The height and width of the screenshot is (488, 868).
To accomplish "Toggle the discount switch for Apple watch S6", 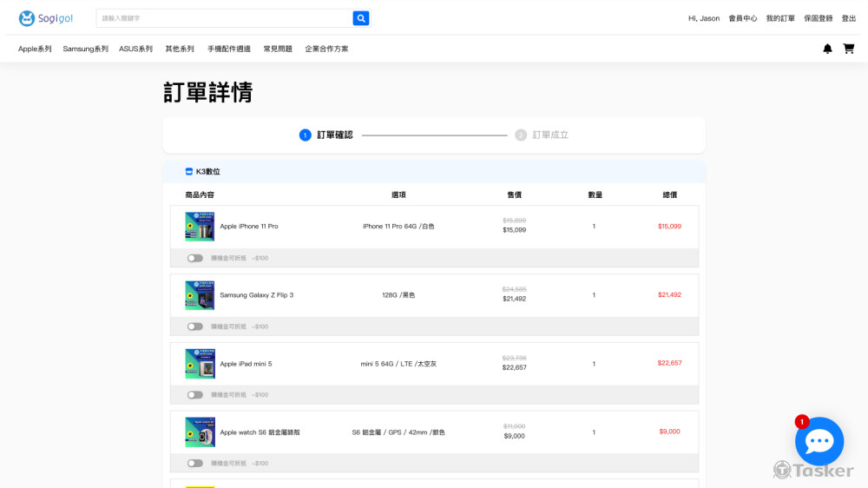I will (195, 464).
